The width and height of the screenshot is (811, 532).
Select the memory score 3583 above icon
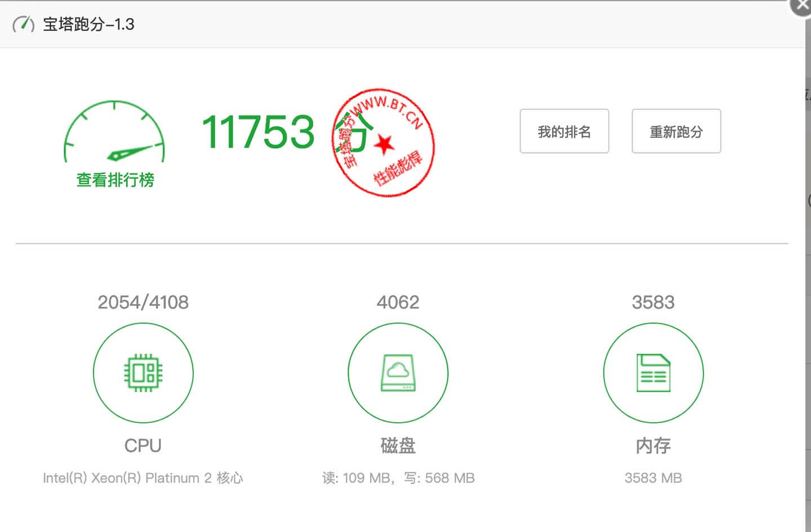(653, 302)
